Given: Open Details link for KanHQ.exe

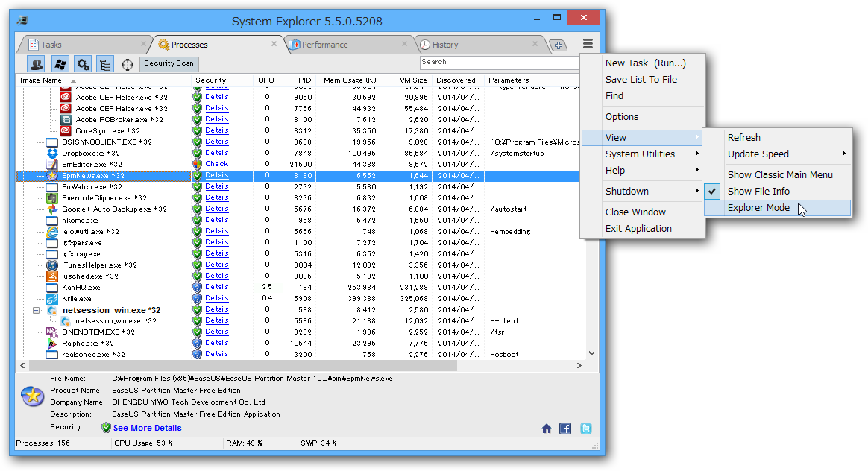Looking at the screenshot, I should (216, 287).
